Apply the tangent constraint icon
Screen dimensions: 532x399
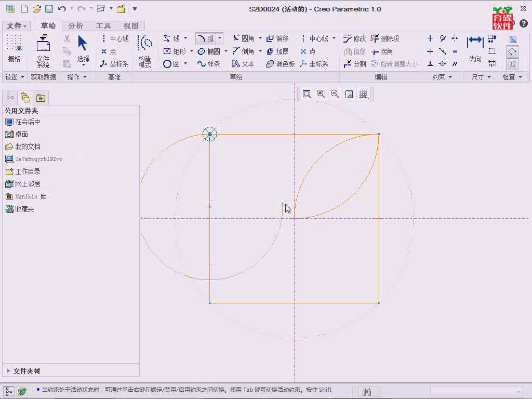(x=443, y=38)
